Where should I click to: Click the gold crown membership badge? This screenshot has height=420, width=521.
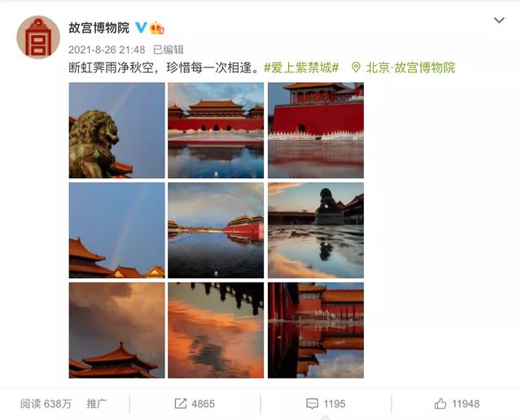coord(157,28)
